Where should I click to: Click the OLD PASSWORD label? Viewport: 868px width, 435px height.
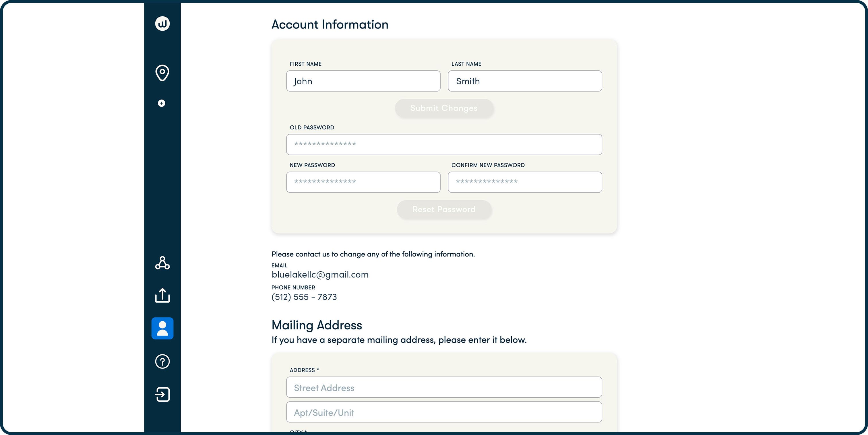click(x=312, y=128)
